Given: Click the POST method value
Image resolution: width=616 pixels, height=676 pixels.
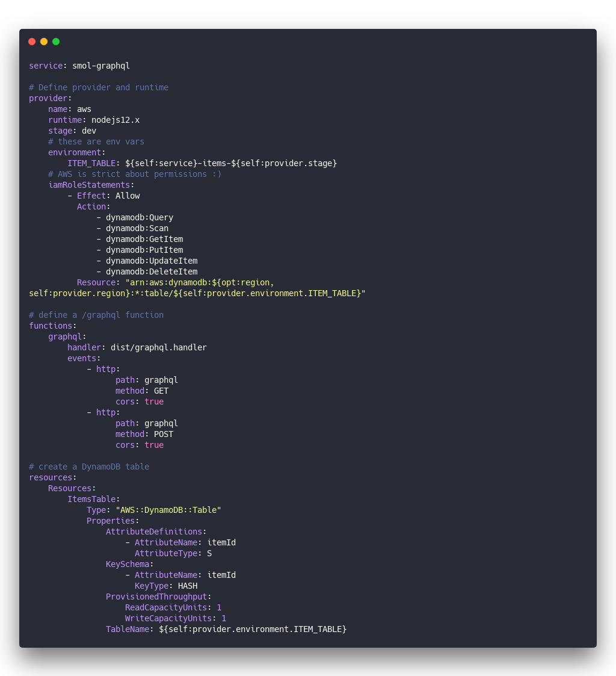Looking at the screenshot, I should coord(164,434).
